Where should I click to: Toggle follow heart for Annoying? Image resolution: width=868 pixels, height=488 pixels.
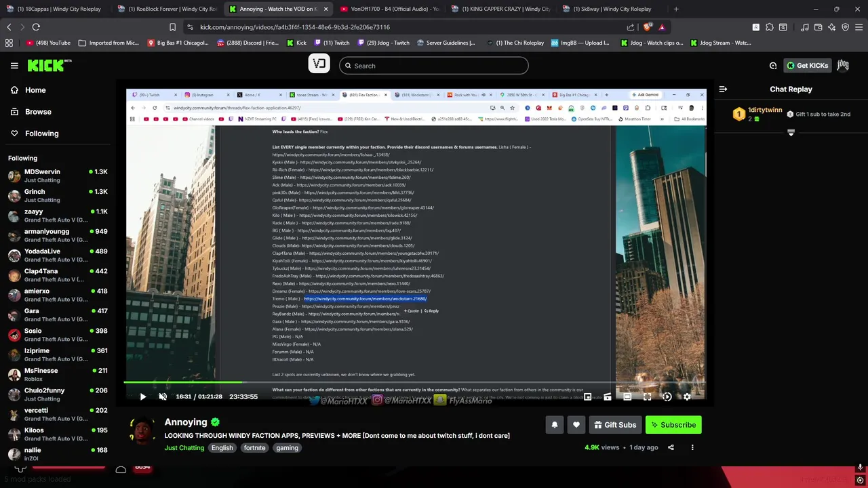576,425
